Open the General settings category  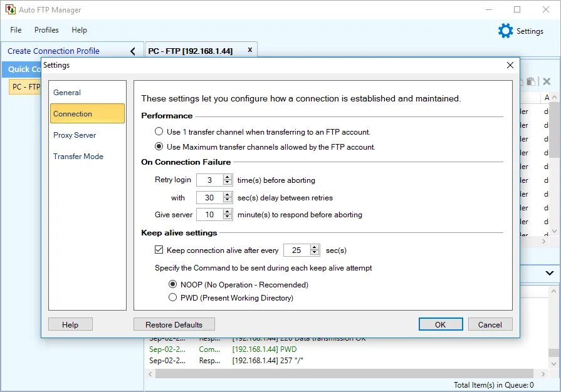click(x=87, y=93)
